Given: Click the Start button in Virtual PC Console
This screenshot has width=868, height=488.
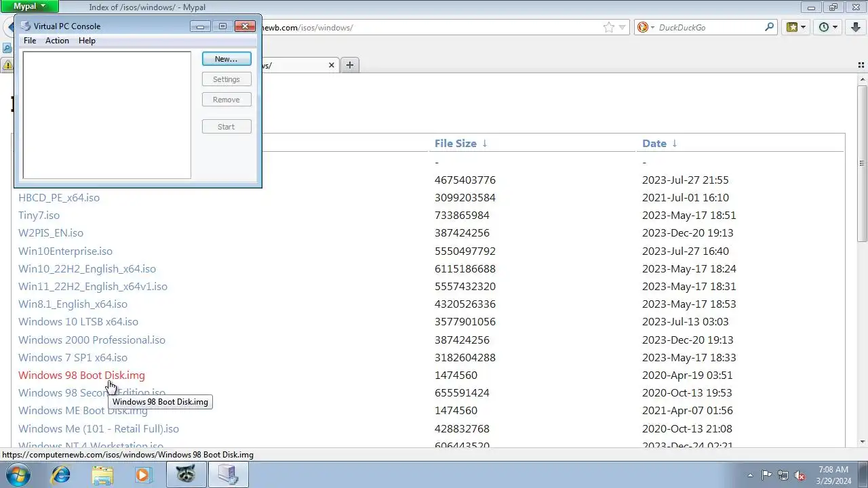Looking at the screenshot, I should pos(226,127).
